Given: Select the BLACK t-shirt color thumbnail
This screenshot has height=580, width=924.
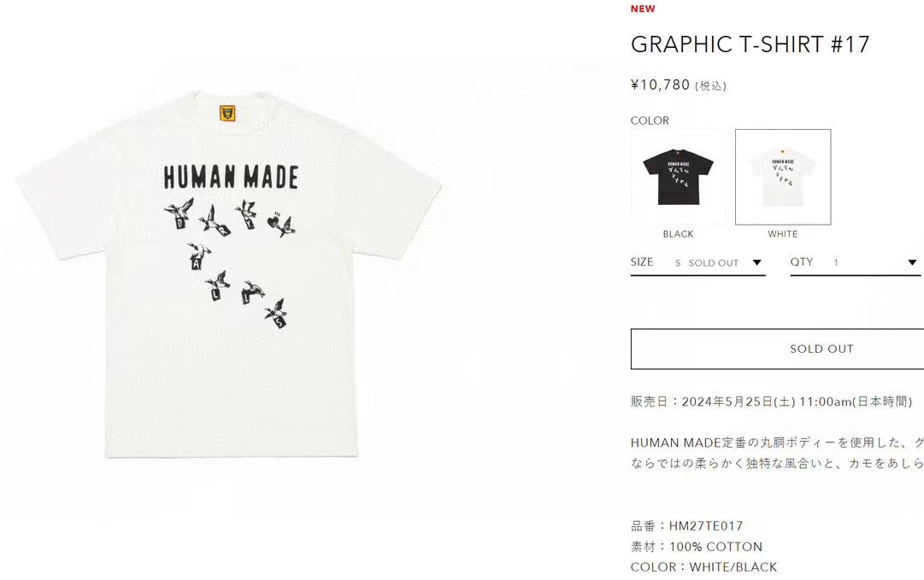Looking at the screenshot, I should 678,177.
